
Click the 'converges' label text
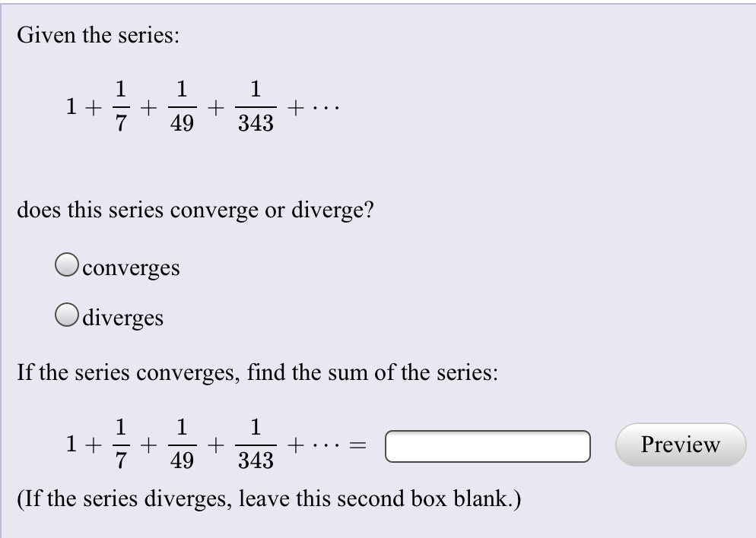pos(131,268)
